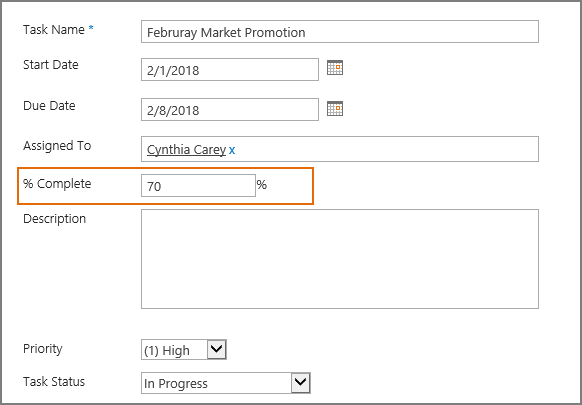
Task: Click the Priority label
Action: point(43,349)
